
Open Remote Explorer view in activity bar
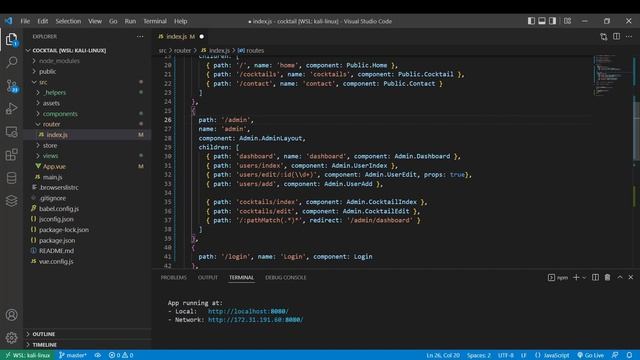(x=11, y=132)
